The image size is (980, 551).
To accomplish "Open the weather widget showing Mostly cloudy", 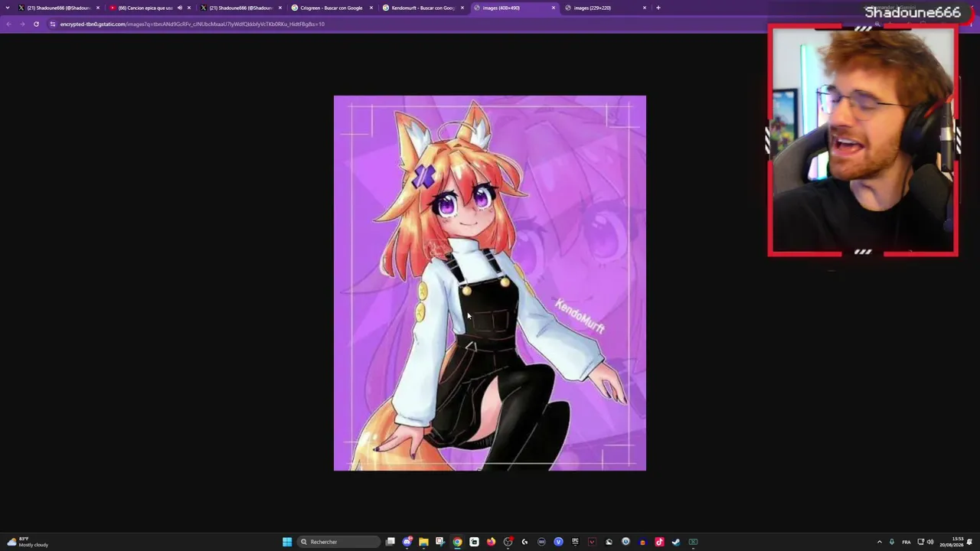I will (28, 542).
